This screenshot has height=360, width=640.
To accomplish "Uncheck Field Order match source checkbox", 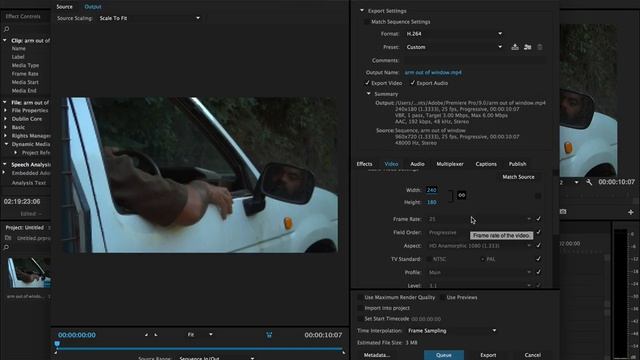I will 538,232.
